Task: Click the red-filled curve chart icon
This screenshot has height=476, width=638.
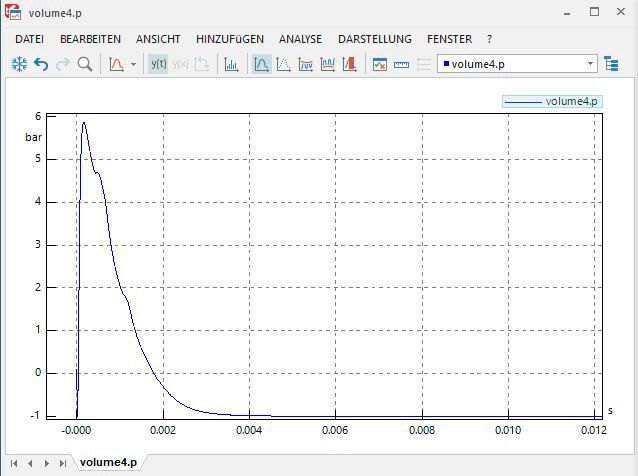Action: click(350, 64)
